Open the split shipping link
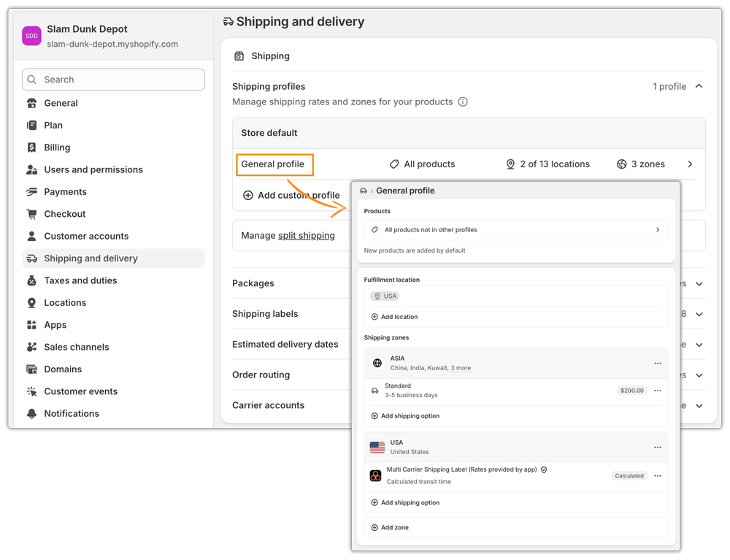This screenshot has width=730, height=560. (307, 236)
